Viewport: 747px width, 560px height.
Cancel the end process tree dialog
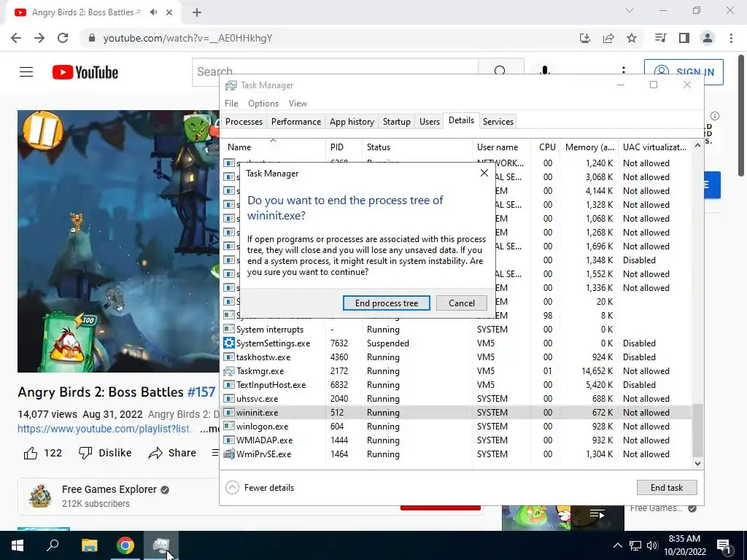(x=461, y=303)
